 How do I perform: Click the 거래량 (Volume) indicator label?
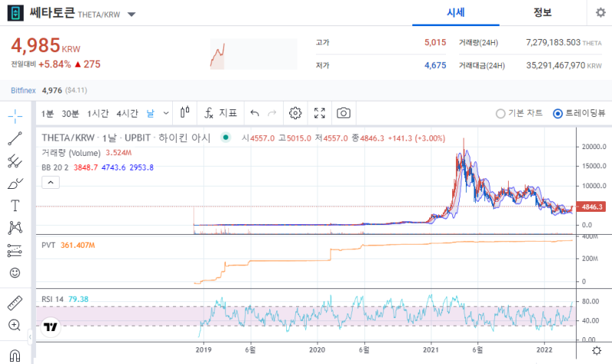point(71,153)
